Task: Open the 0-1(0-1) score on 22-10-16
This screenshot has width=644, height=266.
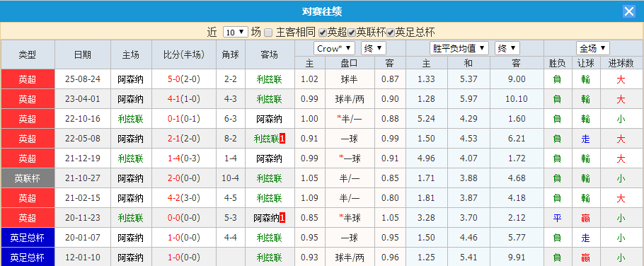Action: coord(184,119)
